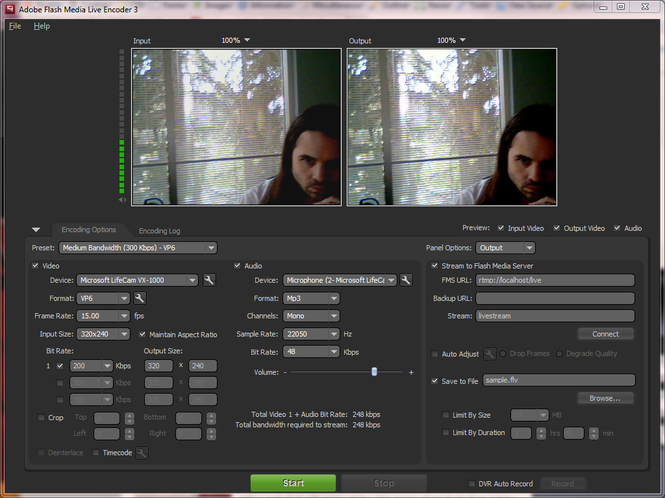Viewport: 665px width, 498px height.
Task: Open audio Device Microphone dropdown
Action: pos(340,280)
